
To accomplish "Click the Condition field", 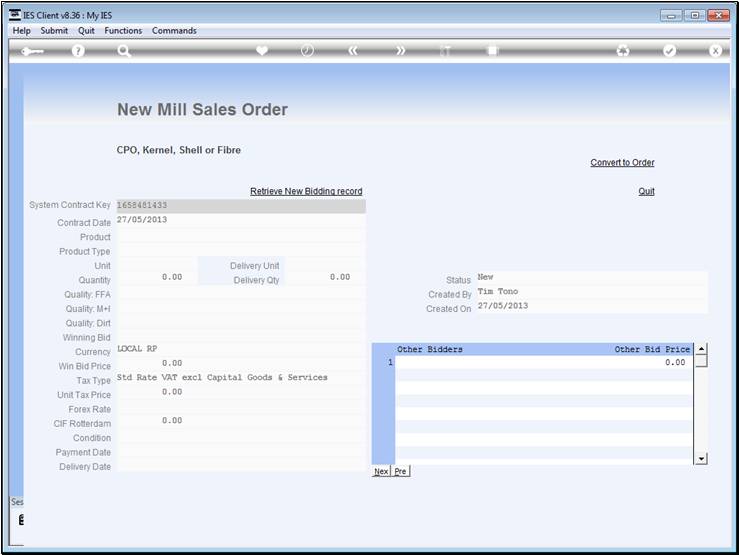I will 241,435.
